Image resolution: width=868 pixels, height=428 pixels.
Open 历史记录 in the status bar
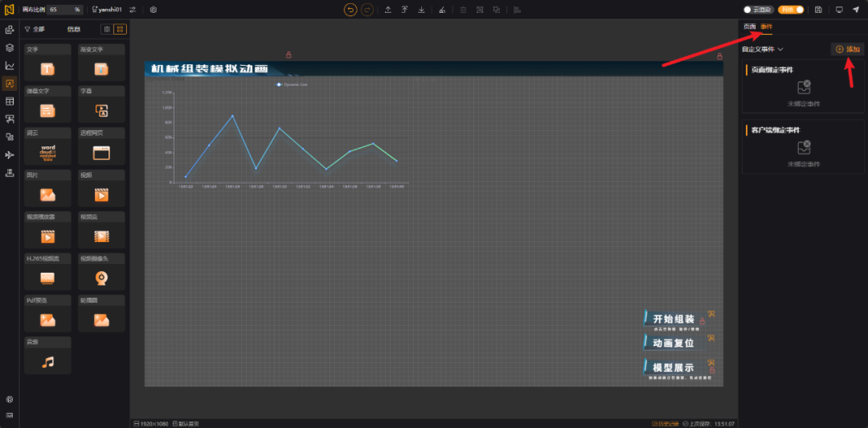(666, 423)
